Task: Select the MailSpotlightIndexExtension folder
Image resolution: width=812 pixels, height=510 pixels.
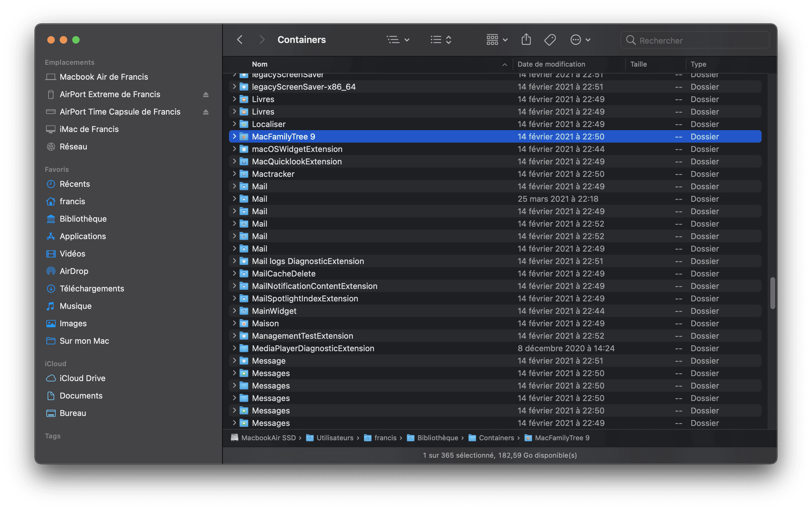Action: [x=495, y=299]
